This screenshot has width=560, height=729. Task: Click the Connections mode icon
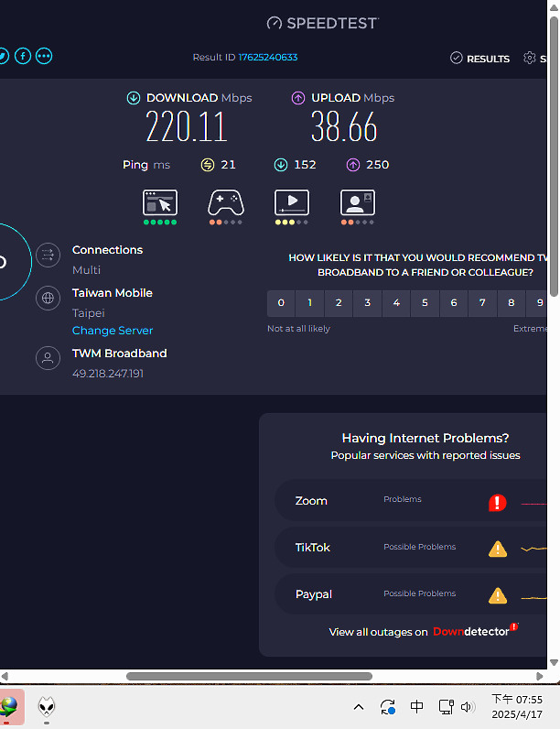48,255
